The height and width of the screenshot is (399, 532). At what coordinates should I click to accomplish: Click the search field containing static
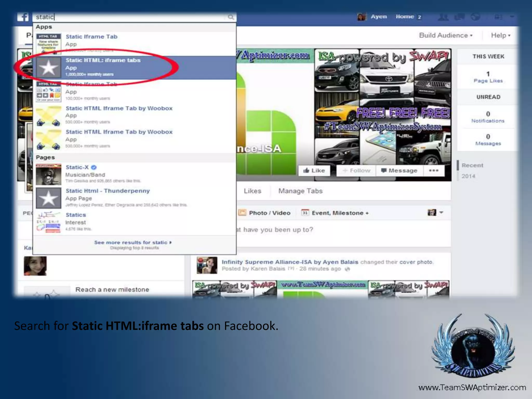130,17
